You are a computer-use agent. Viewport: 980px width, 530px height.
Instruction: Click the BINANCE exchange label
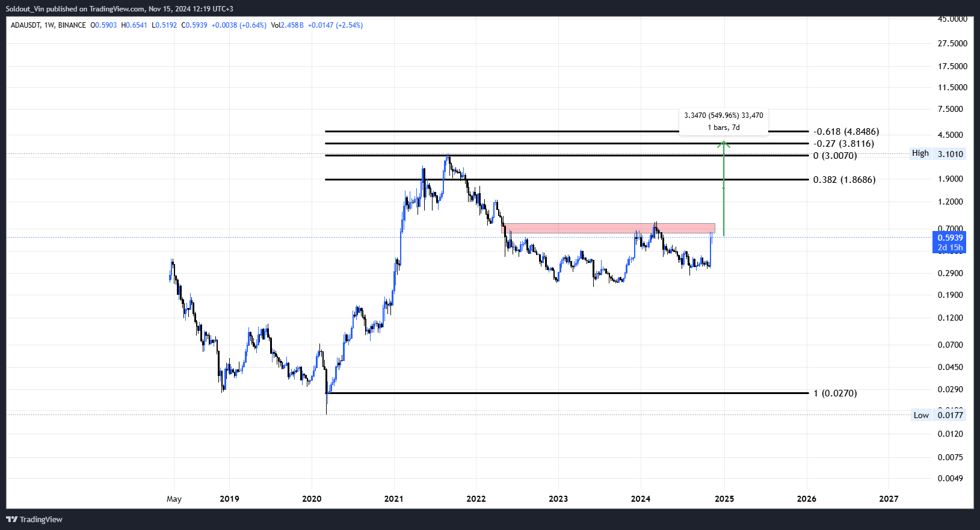point(72,25)
